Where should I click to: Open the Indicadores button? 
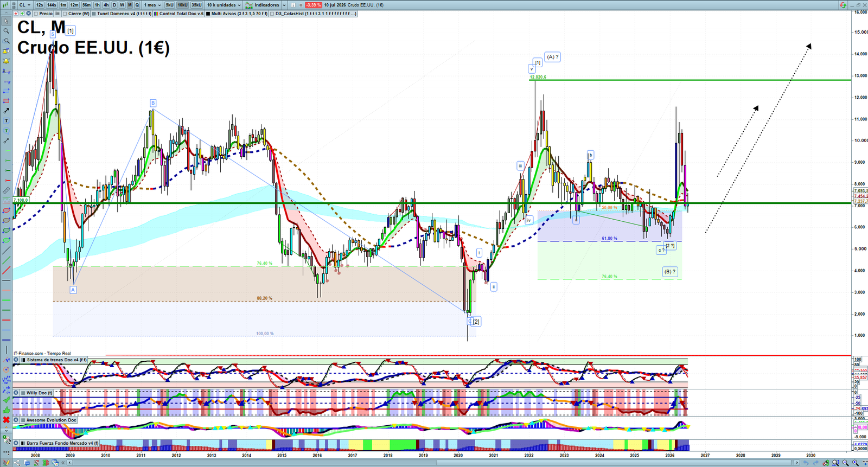coord(263,5)
